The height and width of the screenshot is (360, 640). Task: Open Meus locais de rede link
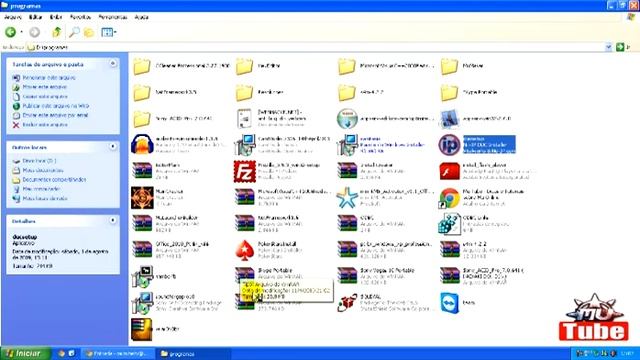[45, 198]
